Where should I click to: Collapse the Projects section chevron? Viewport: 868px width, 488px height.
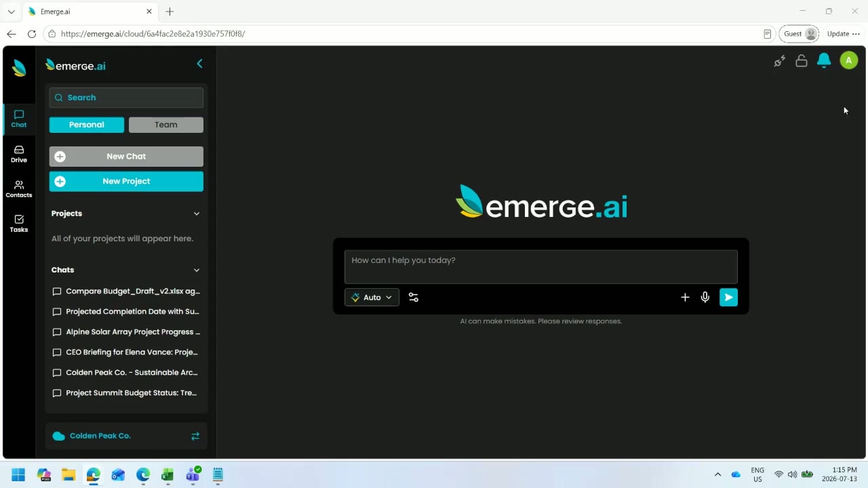(x=197, y=213)
